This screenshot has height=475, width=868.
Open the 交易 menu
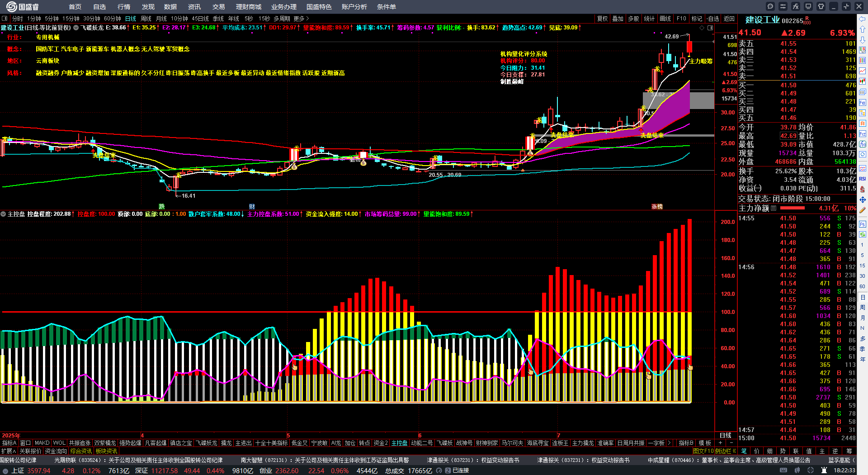pos(219,7)
